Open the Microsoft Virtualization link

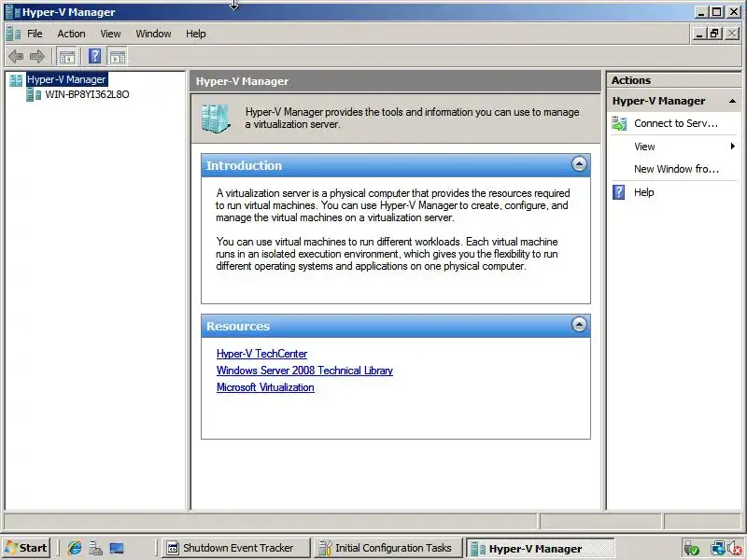pos(265,387)
